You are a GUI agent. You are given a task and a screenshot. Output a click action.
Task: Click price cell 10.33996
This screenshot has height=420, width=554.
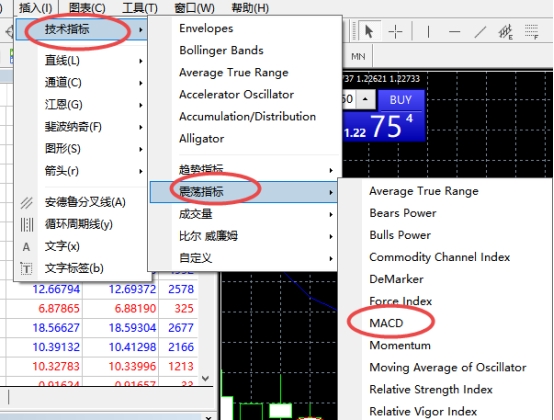pyautogui.click(x=132, y=367)
